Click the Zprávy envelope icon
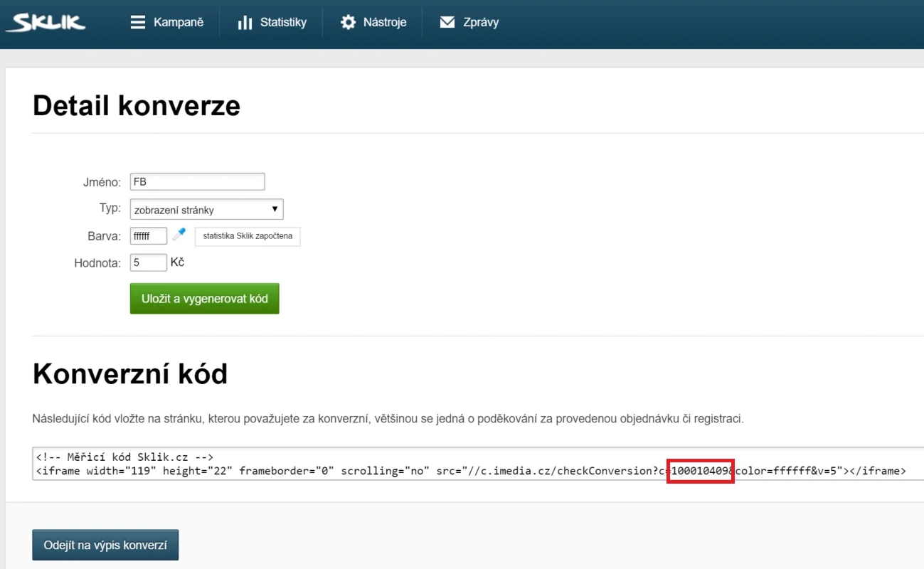This screenshot has height=569, width=924. point(447,23)
